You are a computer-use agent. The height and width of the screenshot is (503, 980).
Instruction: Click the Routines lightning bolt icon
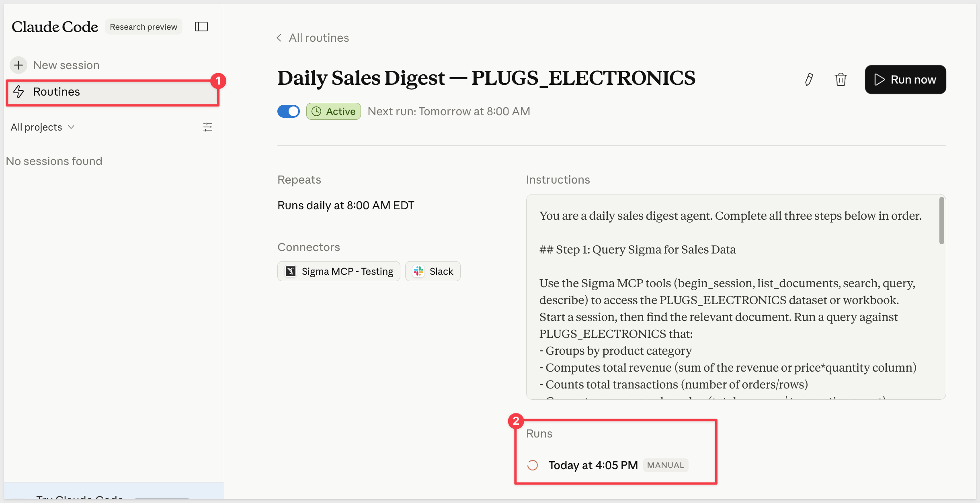click(x=19, y=92)
